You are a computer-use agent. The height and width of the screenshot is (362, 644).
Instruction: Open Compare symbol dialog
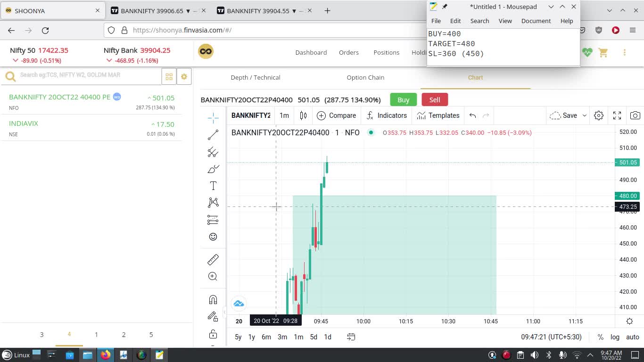click(337, 115)
